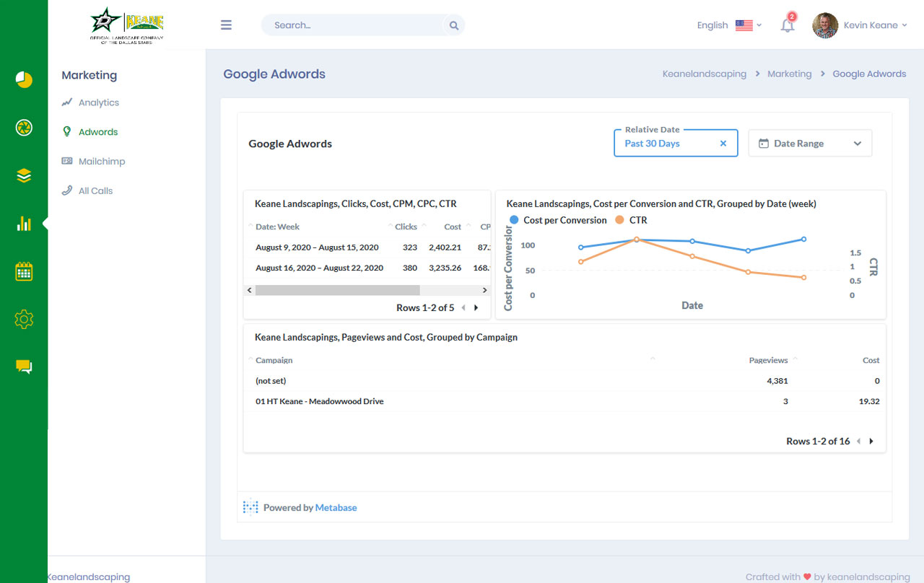Open the calendar sidebar icon
Viewport: 924px width, 583px height.
[x=24, y=271]
